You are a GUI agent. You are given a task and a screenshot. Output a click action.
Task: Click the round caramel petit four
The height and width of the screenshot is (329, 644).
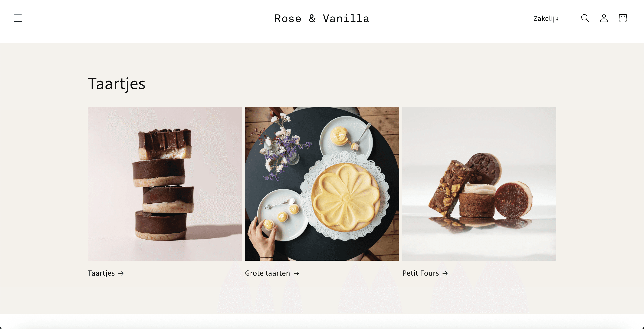pos(513,199)
